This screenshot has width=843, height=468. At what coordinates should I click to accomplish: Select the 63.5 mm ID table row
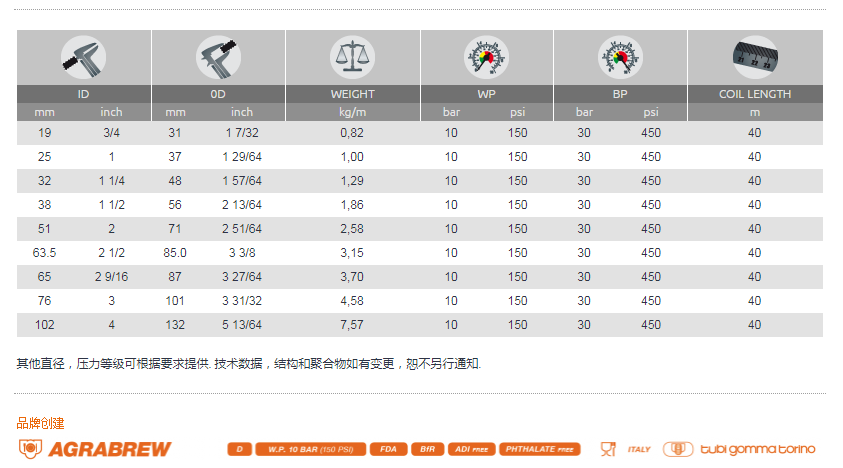420,253
